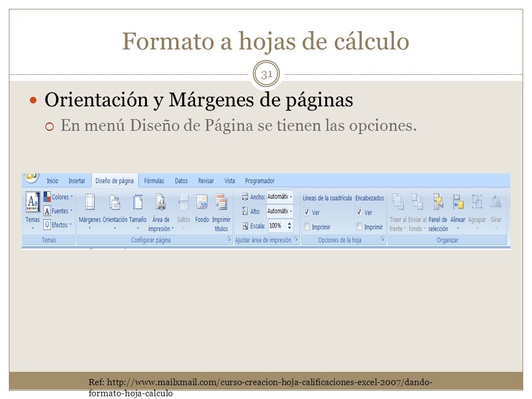Click the 'Orientación y Márgenes de páginas' bullet text
This screenshot has height=399, width=532.
pos(199,100)
